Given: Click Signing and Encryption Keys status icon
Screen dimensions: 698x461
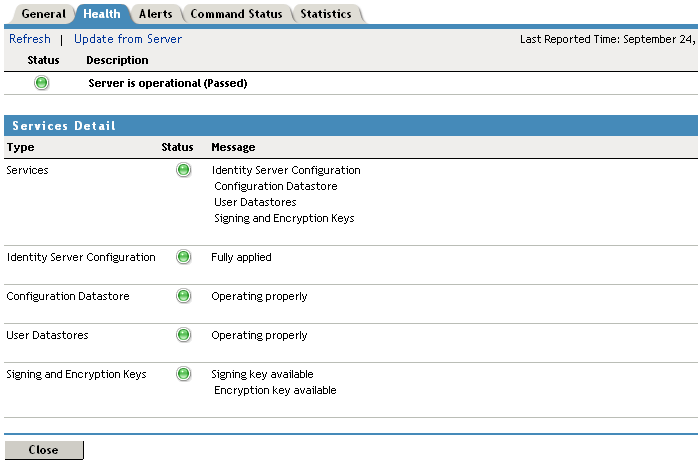Looking at the screenshot, I should 183,374.
